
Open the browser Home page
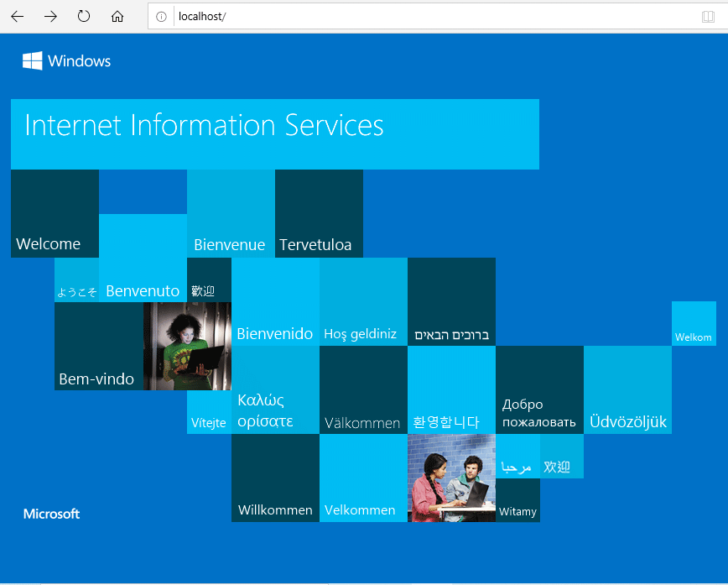pos(117,15)
